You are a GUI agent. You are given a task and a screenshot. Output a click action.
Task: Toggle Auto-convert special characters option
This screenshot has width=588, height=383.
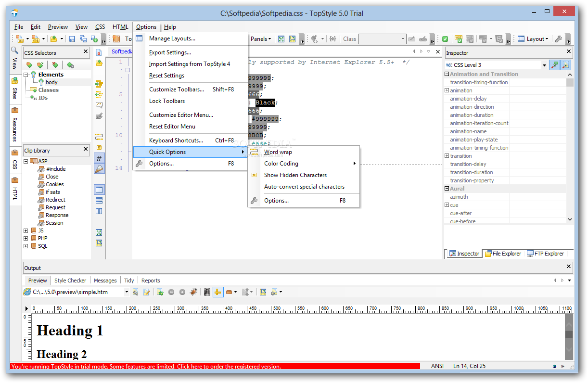pyautogui.click(x=304, y=187)
